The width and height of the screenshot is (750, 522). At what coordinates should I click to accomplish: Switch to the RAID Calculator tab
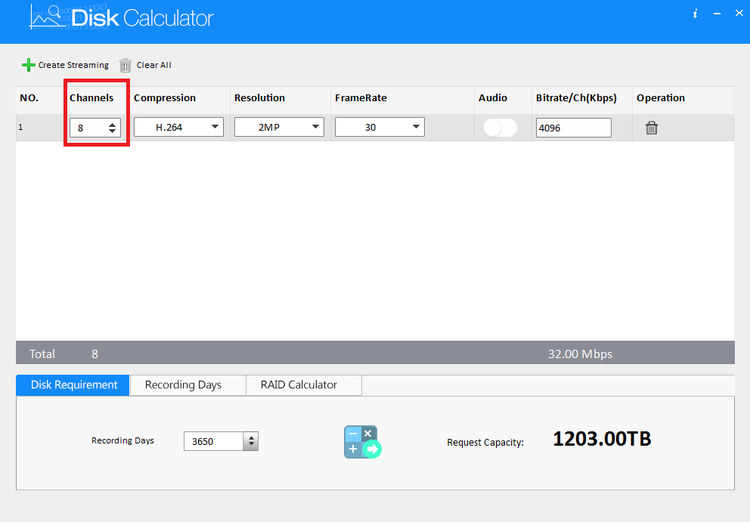(304, 385)
